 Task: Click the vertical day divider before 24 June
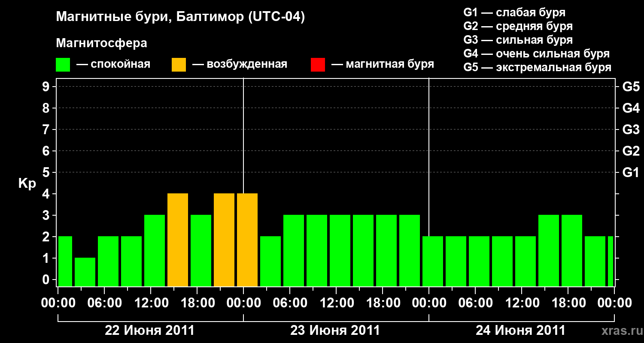(x=429, y=182)
